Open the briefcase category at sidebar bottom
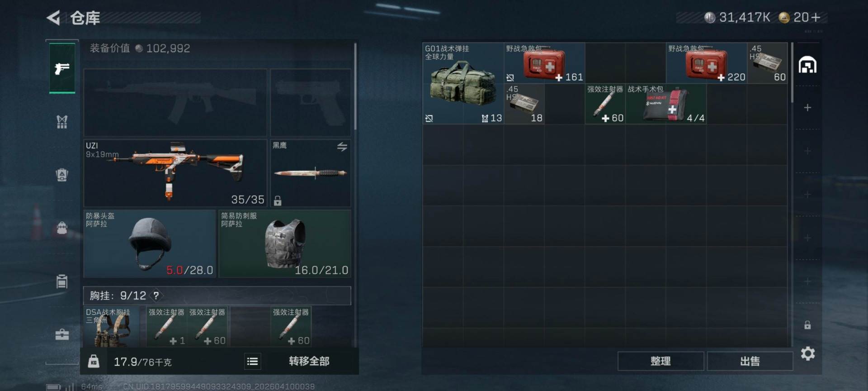The width and height of the screenshot is (868, 391). (62, 334)
